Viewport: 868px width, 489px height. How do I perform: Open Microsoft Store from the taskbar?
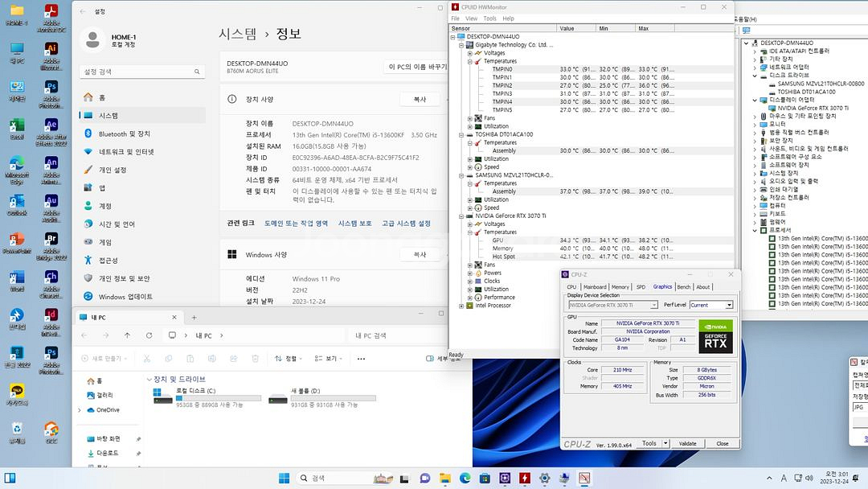pos(485,478)
